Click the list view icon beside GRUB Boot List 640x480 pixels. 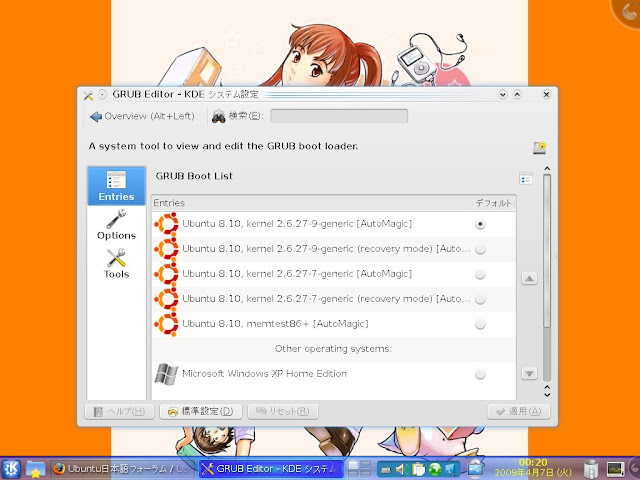pyautogui.click(x=526, y=178)
